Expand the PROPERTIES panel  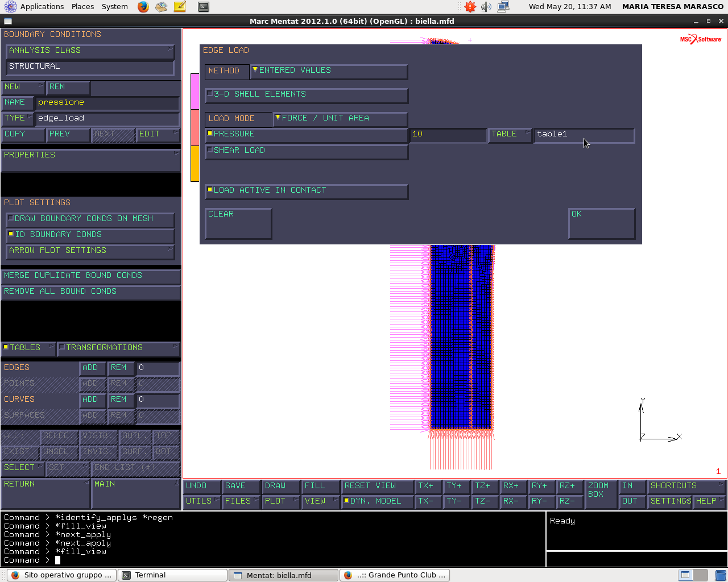coord(90,160)
